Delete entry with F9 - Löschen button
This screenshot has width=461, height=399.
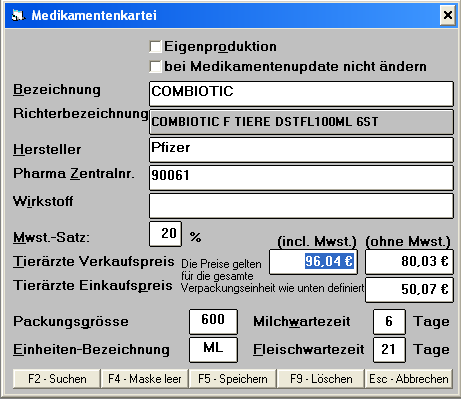(321, 379)
